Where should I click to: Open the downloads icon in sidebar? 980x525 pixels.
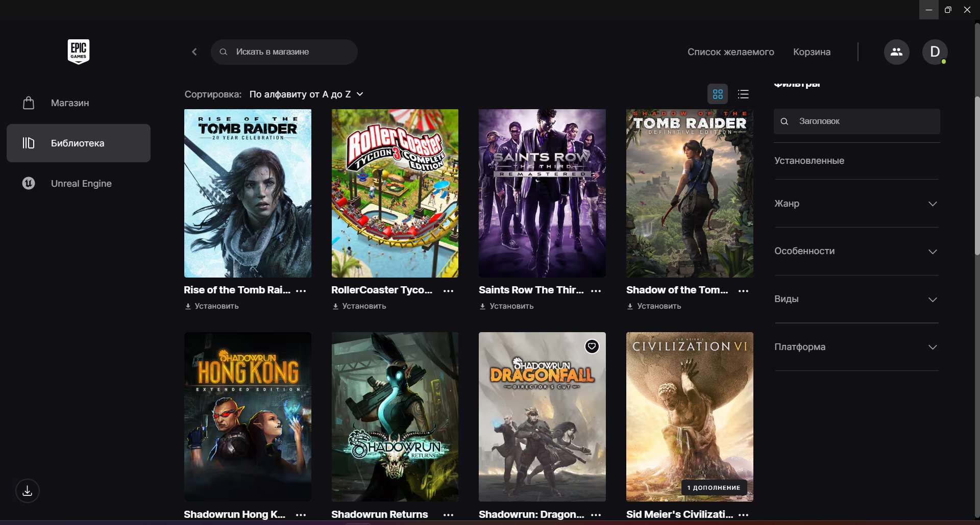28,491
